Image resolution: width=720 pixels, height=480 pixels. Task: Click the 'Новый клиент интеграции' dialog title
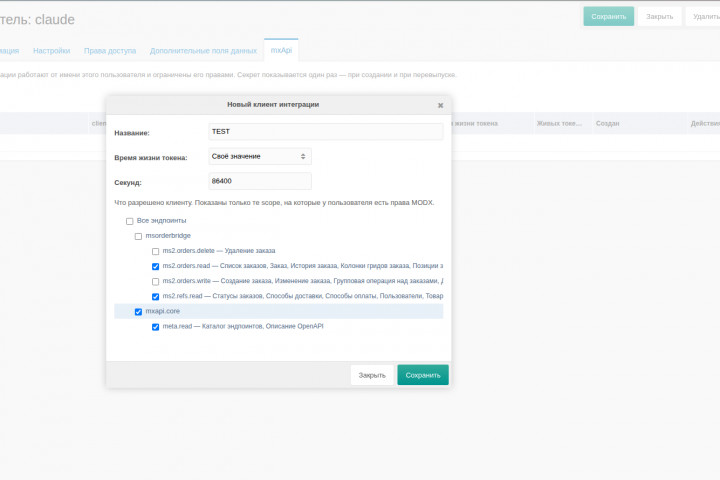pos(273,105)
